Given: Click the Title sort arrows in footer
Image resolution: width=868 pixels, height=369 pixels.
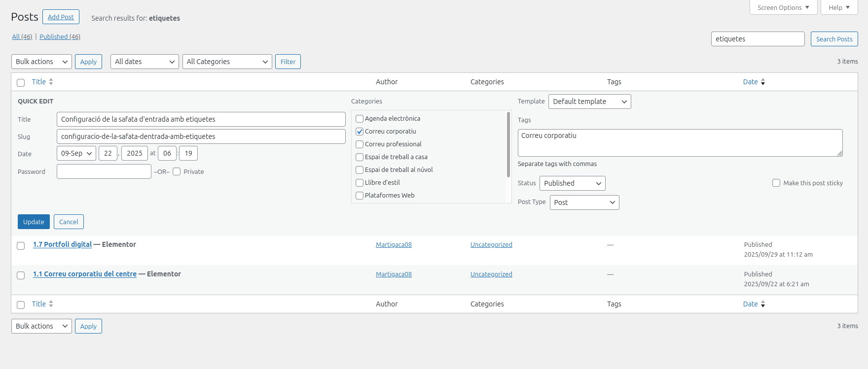Looking at the screenshot, I should pyautogui.click(x=51, y=304).
